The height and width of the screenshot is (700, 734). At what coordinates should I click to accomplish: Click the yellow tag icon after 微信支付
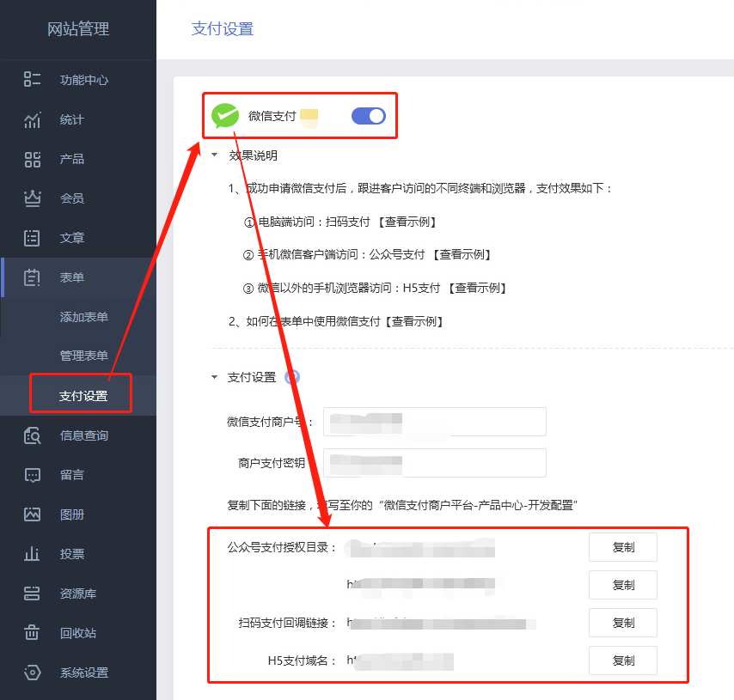(309, 118)
